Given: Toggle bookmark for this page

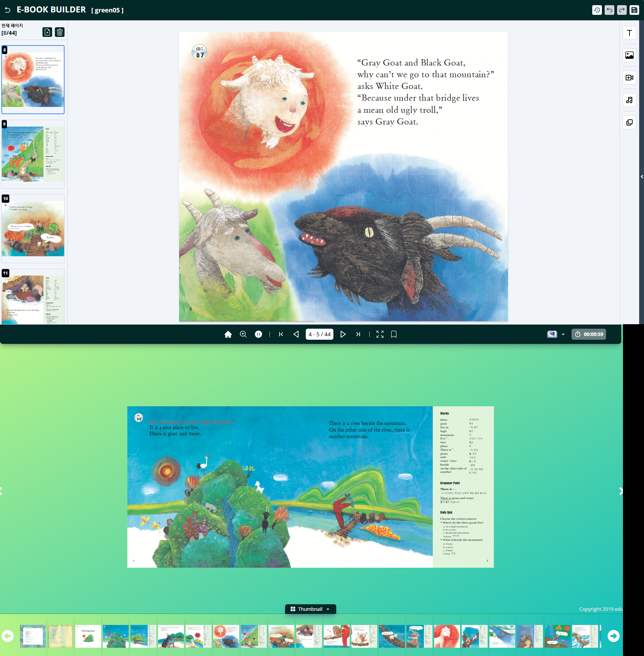Looking at the screenshot, I should (394, 334).
